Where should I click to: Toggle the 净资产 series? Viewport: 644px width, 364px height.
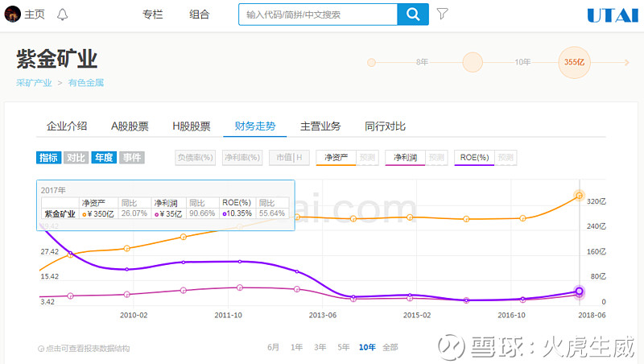(x=336, y=157)
